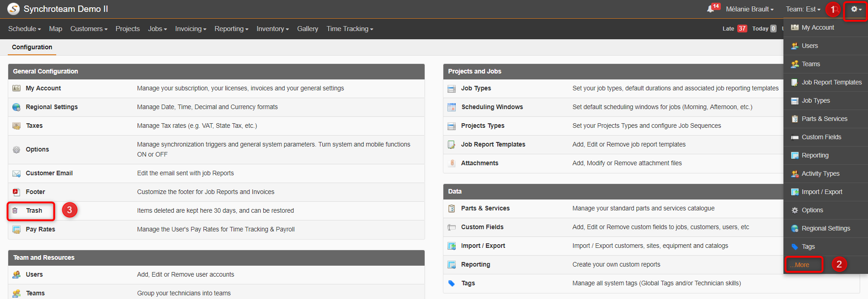Click the Projects Types icon

452,126
